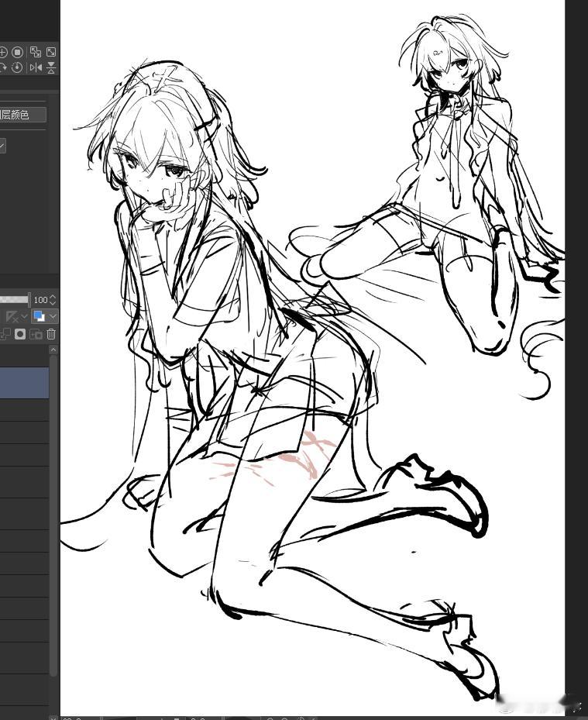Open the blue and white layer color dropdown

[44, 316]
